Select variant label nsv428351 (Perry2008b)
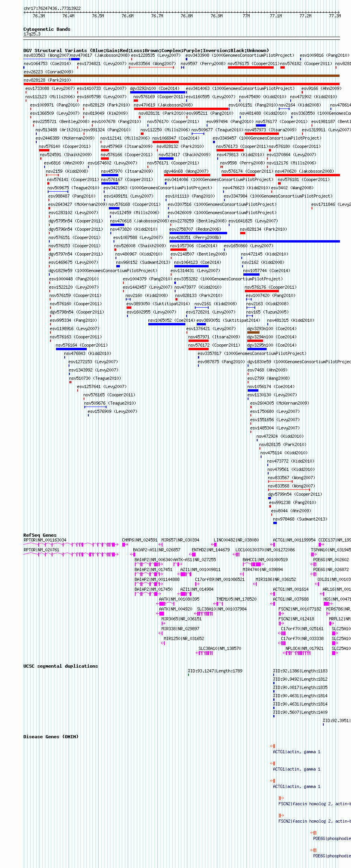 point(195,237)
